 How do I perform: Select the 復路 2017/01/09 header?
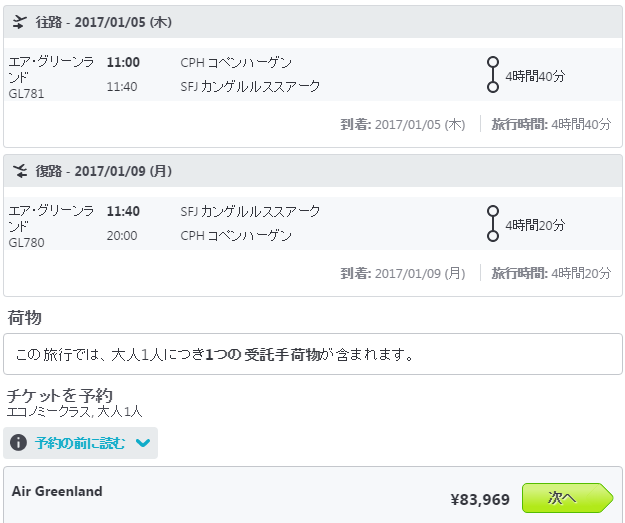[313, 171]
